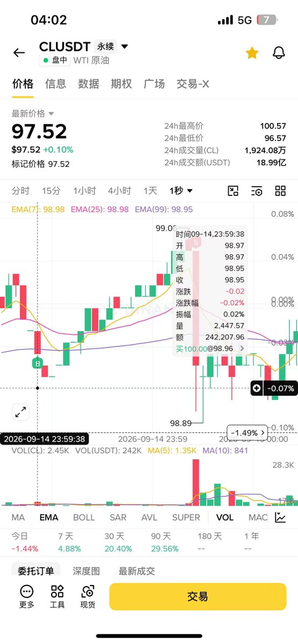This screenshot has height=644, width=298.
Task: Toggle the AVL indicator
Action: coord(149,517)
